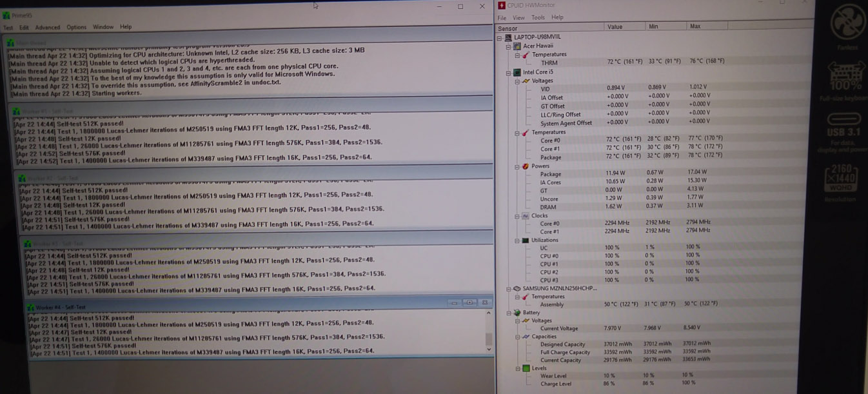This screenshot has height=394, width=868.
Task: Click the Min column header
Action: (x=667, y=26)
